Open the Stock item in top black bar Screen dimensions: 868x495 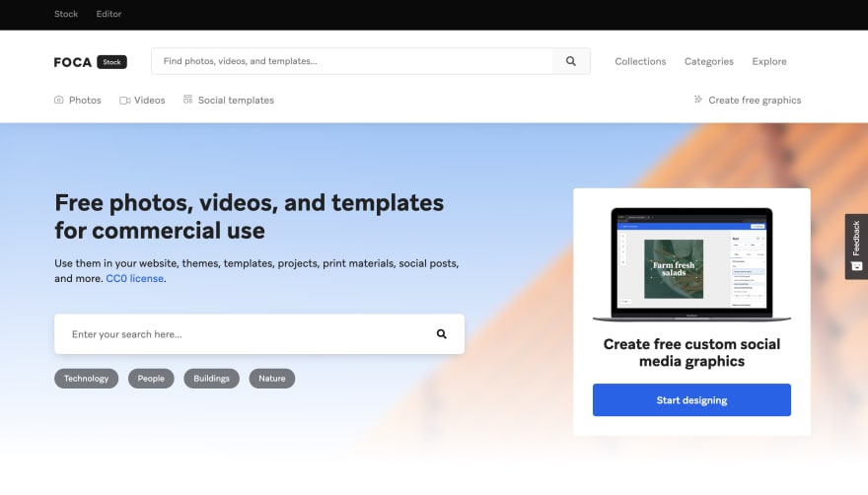pyautogui.click(x=66, y=14)
